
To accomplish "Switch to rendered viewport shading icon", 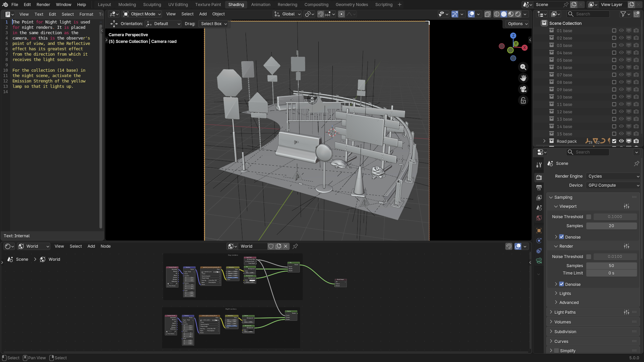I will (518, 14).
